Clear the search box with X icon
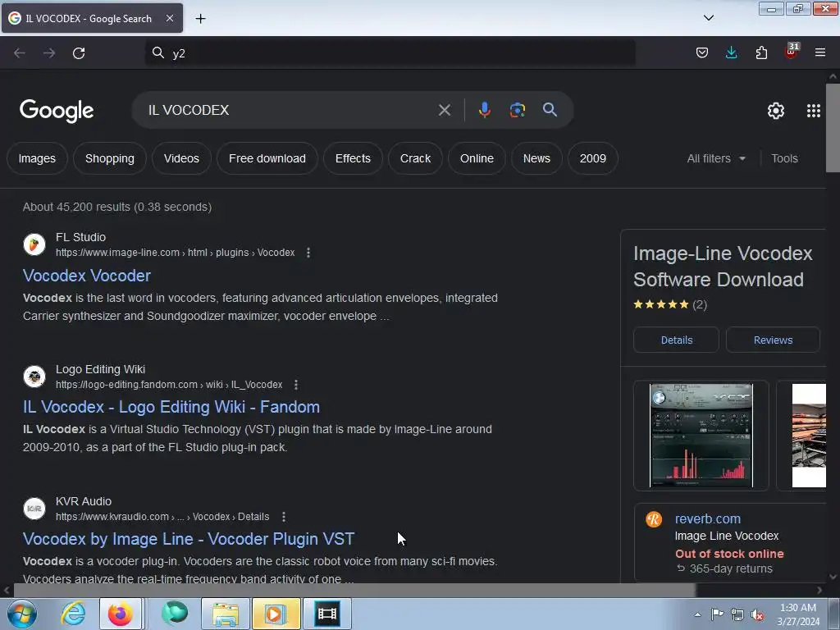Image resolution: width=840 pixels, height=630 pixels. click(x=444, y=111)
